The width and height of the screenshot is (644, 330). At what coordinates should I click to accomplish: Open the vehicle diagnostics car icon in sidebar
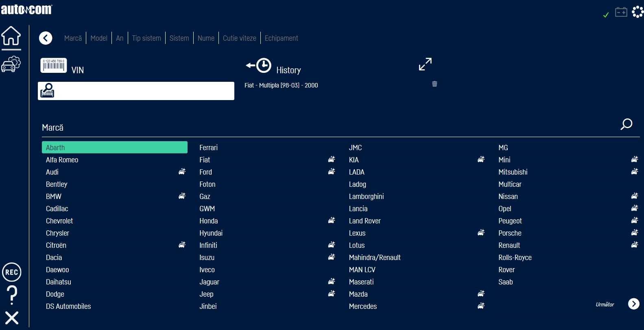(11, 64)
